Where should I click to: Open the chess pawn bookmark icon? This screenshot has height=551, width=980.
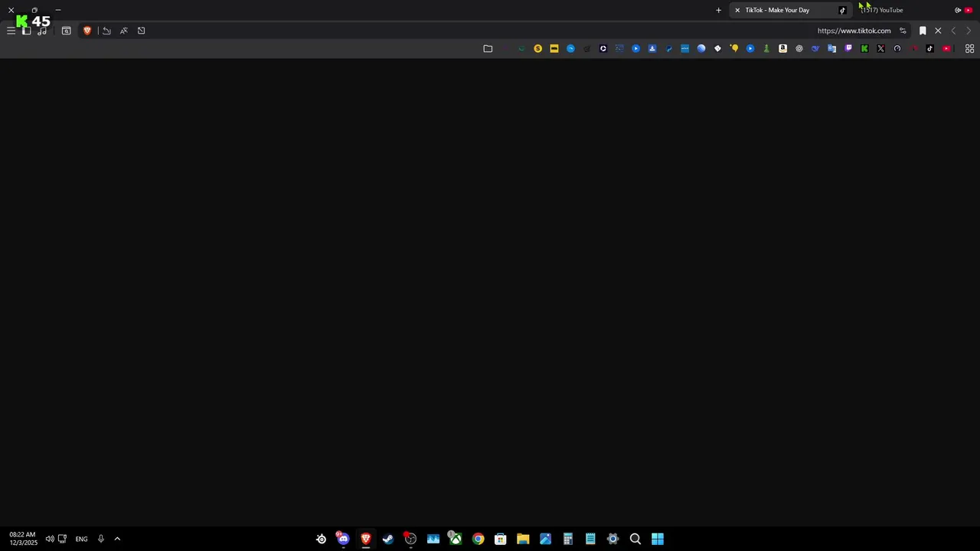[766, 48]
